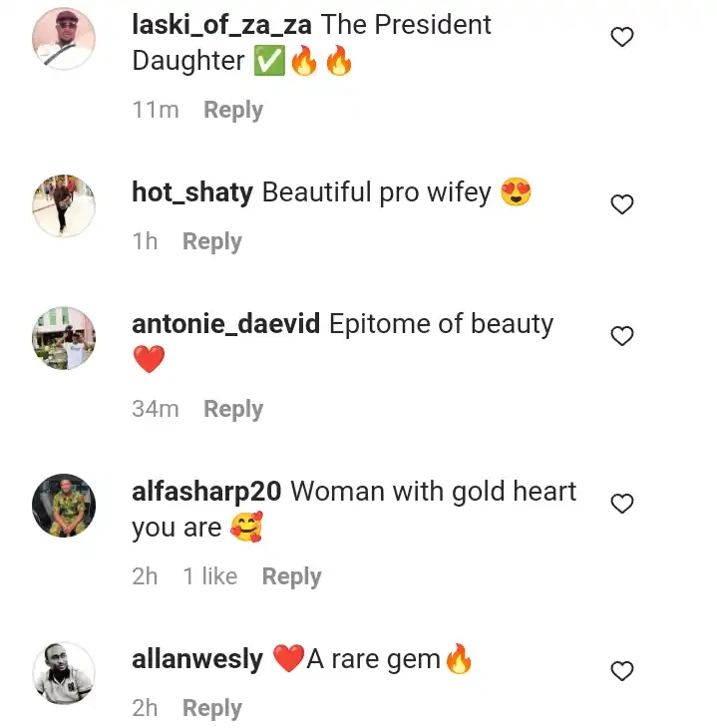Tap the heart icon next to hot_shaty's comment
Image resolution: width=717 pixels, height=728 pixels.
pos(622,204)
